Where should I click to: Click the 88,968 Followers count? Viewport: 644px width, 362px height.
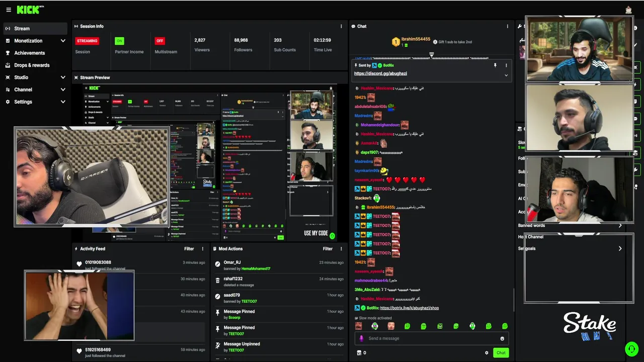[241, 40]
